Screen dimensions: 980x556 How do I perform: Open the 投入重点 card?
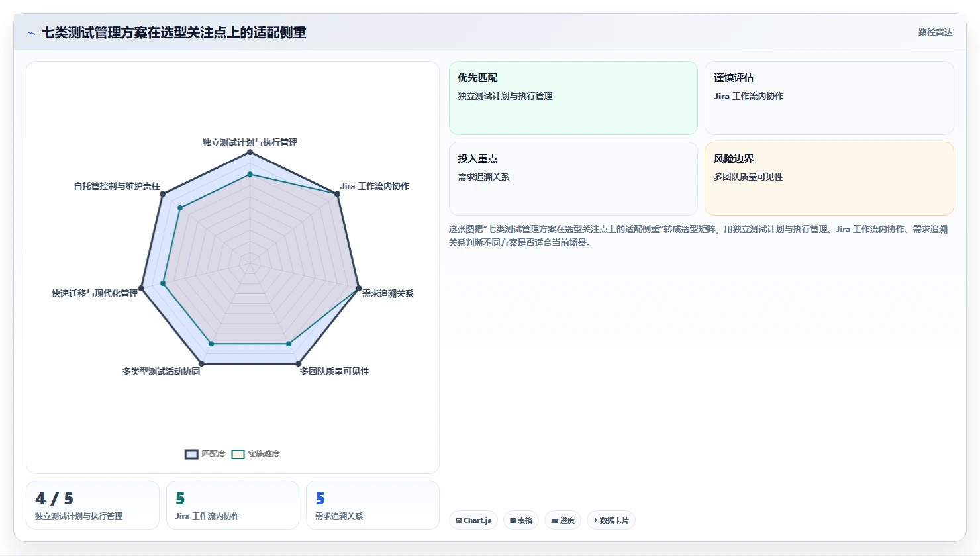[x=573, y=179]
